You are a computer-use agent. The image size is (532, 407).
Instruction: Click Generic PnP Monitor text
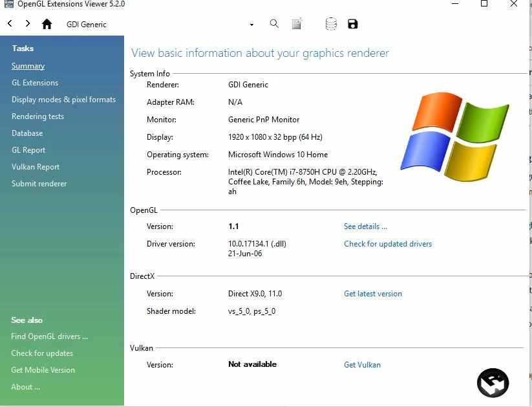(x=264, y=120)
